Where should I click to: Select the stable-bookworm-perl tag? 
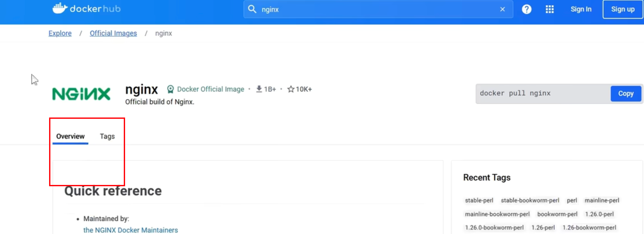pyautogui.click(x=530, y=200)
